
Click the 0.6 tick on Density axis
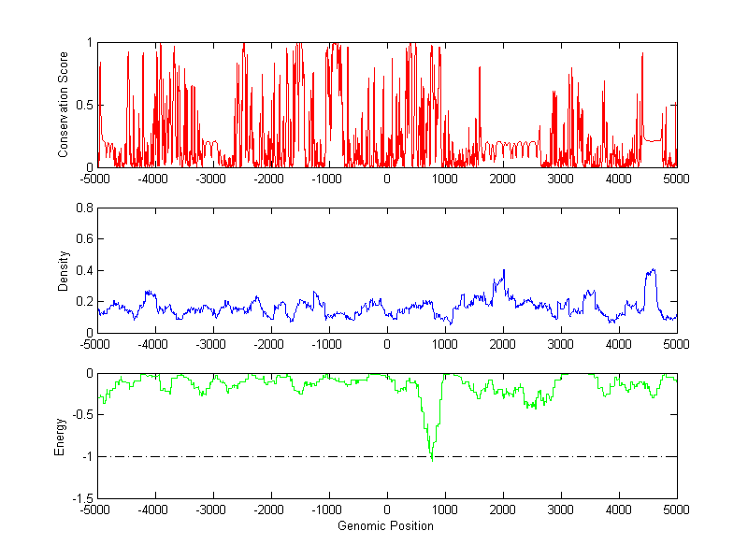pos(82,239)
